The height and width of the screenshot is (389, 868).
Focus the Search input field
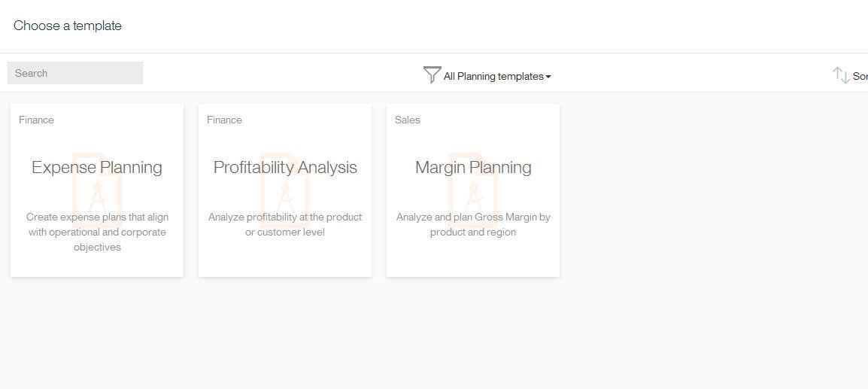tap(75, 73)
